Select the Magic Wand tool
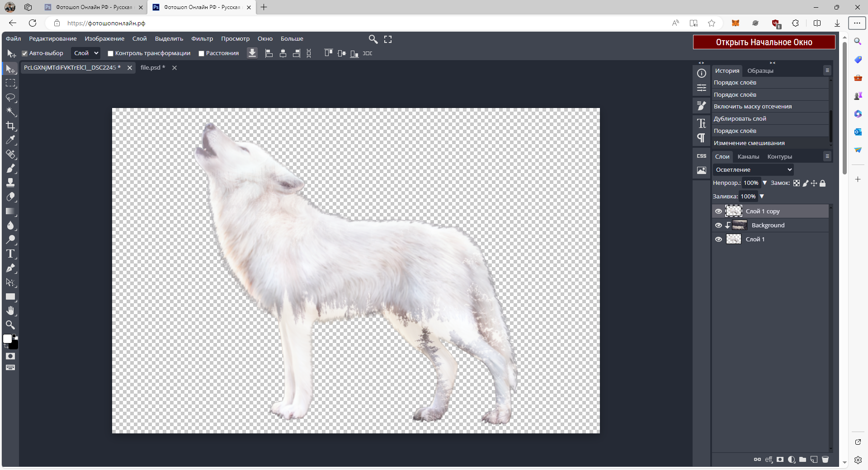Image resolution: width=868 pixels, height=470 pixels. point(10,112)
